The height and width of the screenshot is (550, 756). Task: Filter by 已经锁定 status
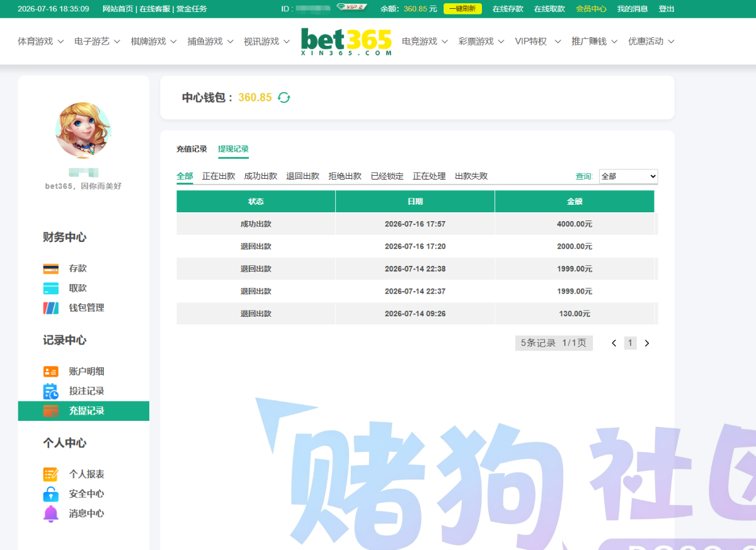387,176
